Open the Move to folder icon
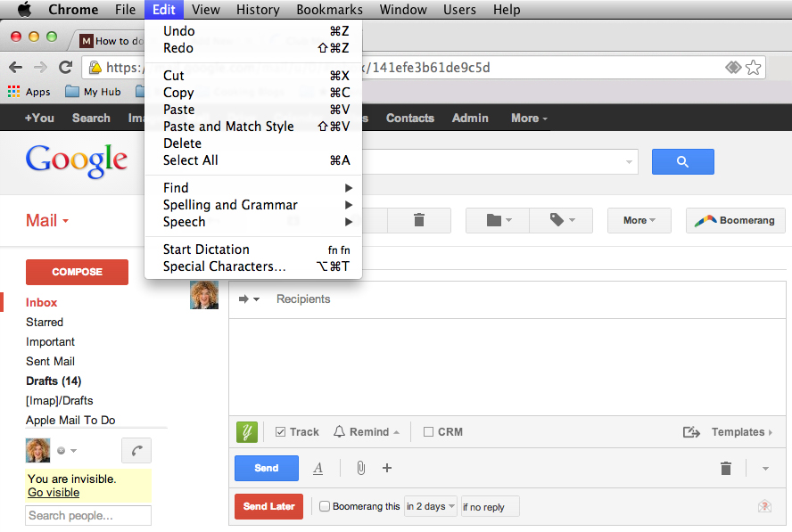Viewport: 792px width, 532px height. point(498,220)
